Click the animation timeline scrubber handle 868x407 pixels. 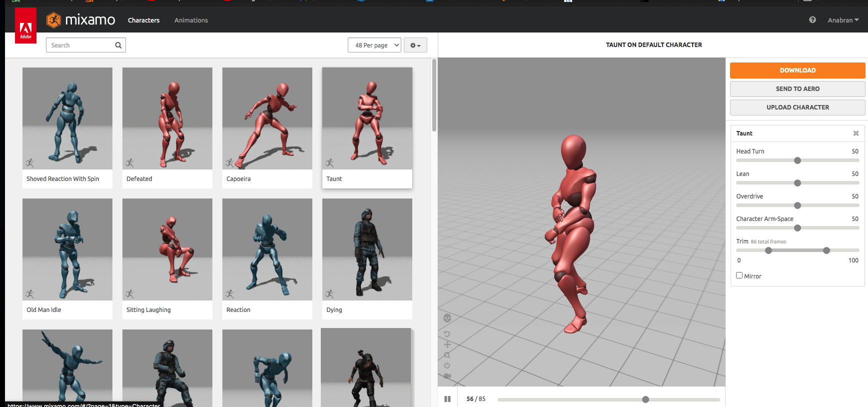tap(646, 399)
